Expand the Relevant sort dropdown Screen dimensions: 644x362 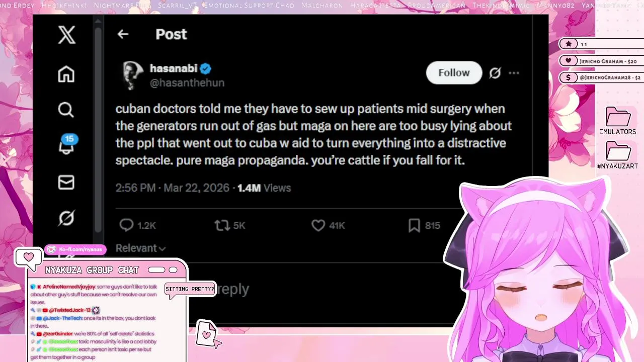141,248
